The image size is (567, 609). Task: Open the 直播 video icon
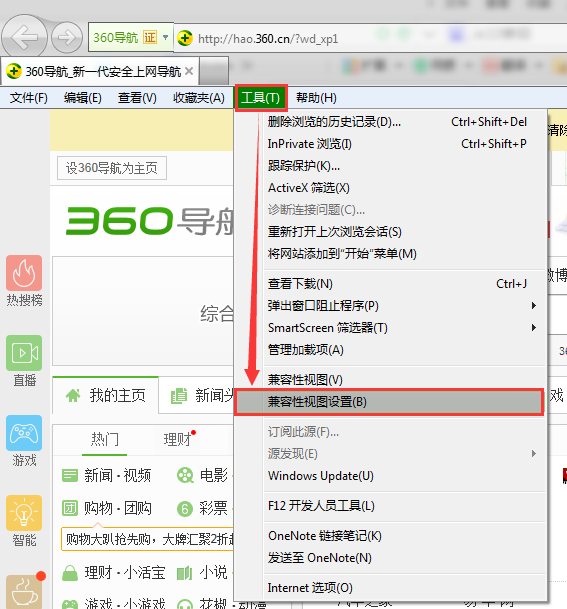pos(24,353)
